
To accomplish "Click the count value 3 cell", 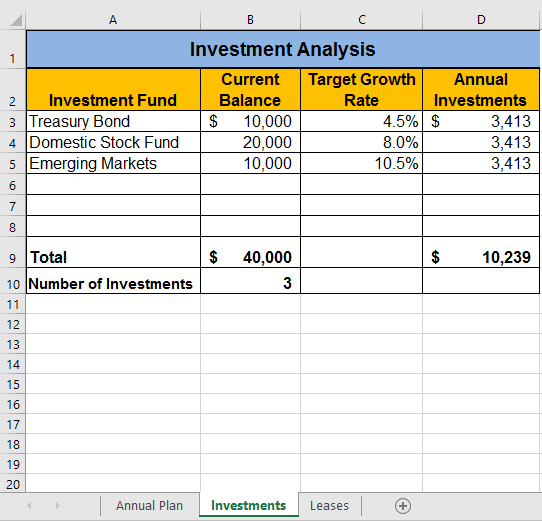I will coord(250,281).
